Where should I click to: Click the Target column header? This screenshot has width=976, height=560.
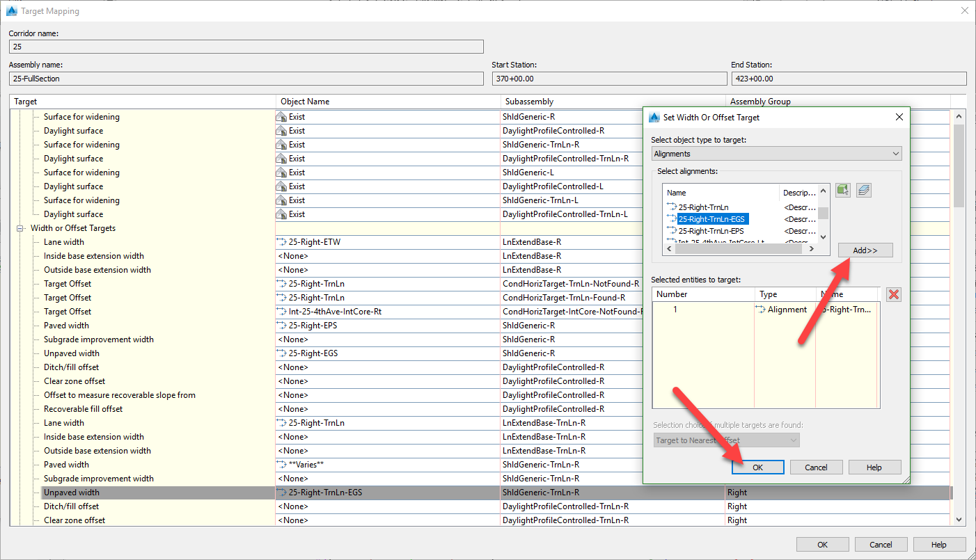click(143, 102)
